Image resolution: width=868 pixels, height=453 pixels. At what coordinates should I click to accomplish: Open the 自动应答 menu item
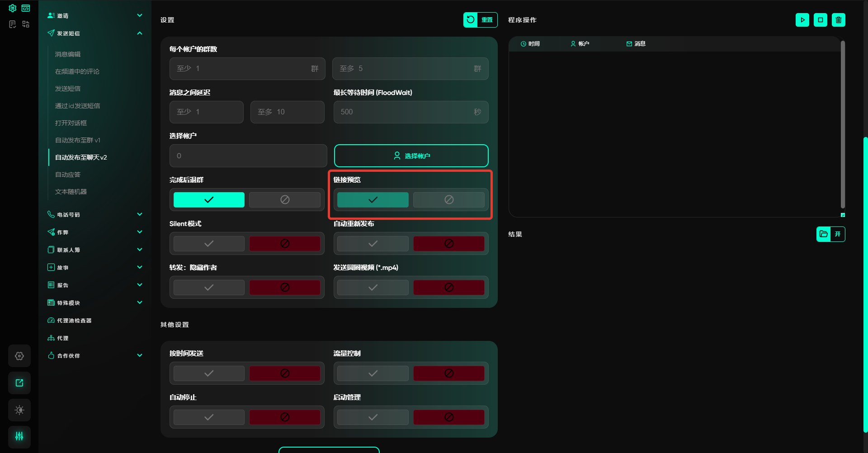(68, 175)
